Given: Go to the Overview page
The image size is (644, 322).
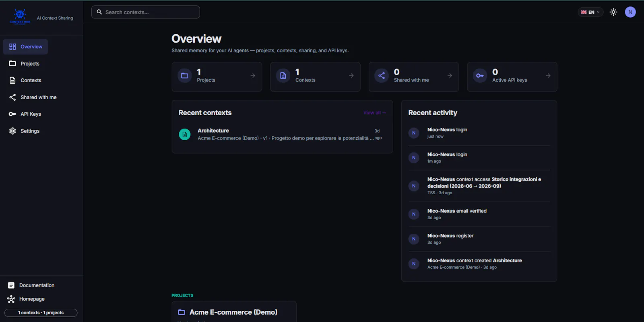Looking at the screenshot, I should pos(25,47).
